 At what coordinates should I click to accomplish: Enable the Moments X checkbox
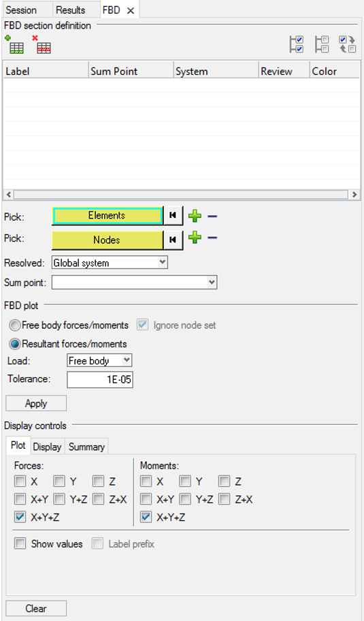coord(146,481)
